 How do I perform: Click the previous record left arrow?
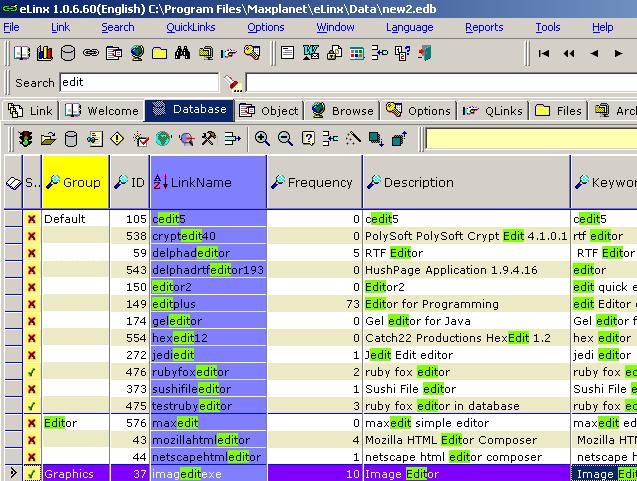[x=594, y=53]
